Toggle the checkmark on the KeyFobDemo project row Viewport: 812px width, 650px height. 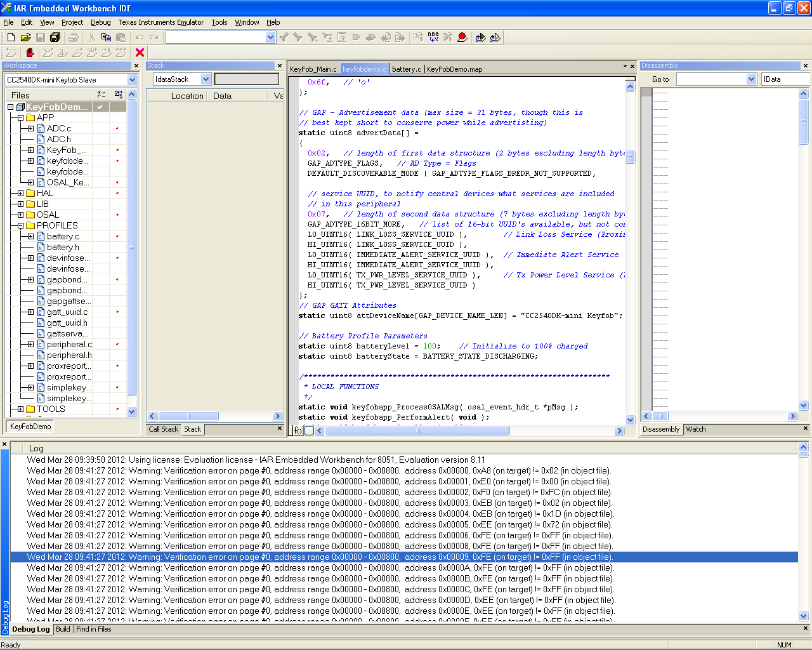point(100,107)
